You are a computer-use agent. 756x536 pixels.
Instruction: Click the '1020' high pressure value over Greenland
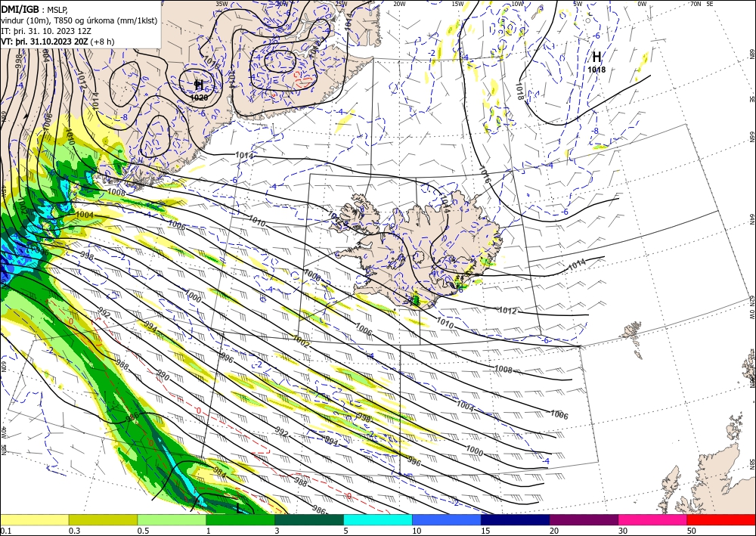click(x=199, y=98)
